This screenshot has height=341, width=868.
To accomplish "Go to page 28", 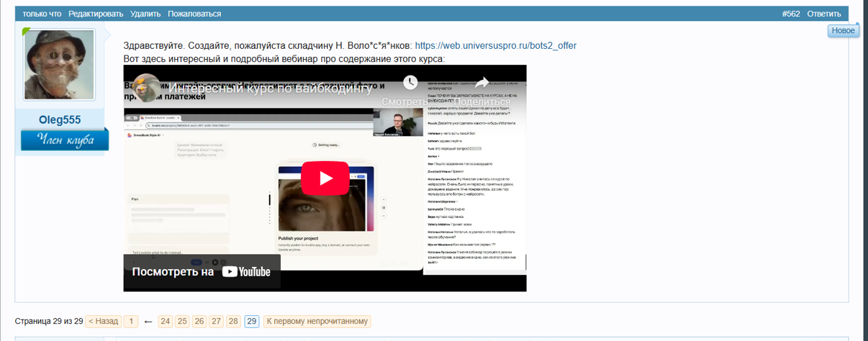I will click(x=234, y=322).
